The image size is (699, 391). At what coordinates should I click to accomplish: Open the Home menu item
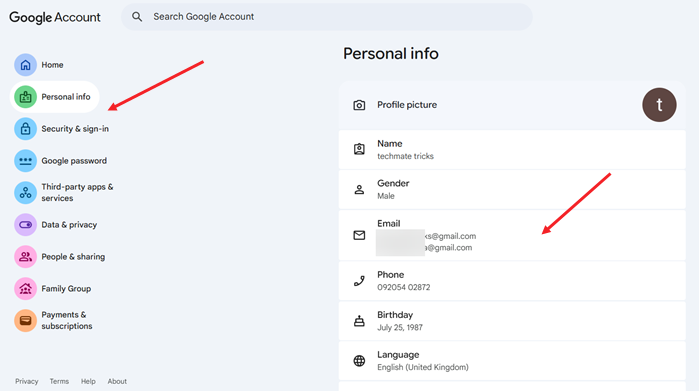click(x=52, y=65)
